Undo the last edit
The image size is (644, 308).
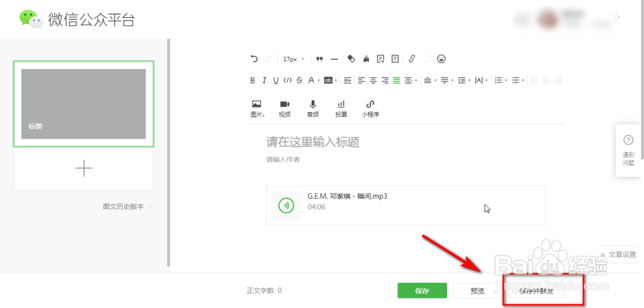[x=254, y=59]
